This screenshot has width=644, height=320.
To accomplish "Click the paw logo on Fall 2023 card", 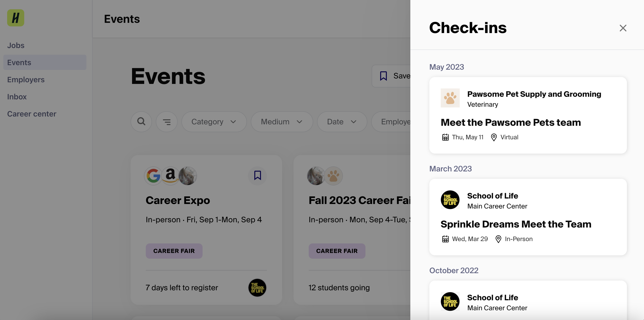I will tap(333, 176).
